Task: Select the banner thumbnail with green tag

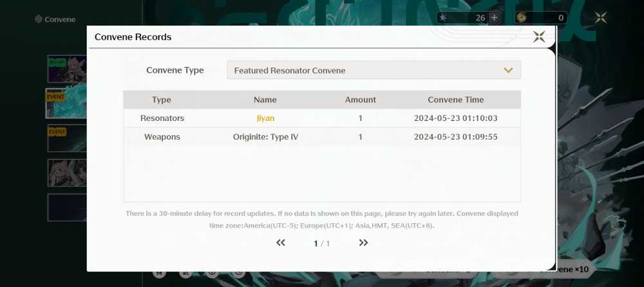Action: (67, 69)
